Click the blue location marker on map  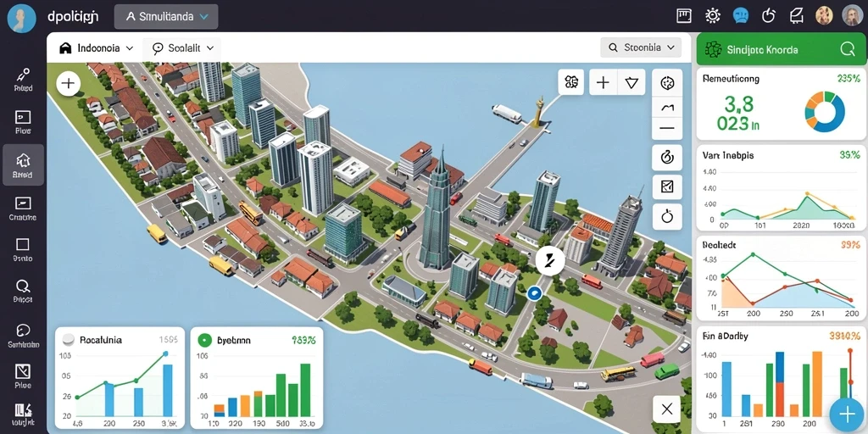[534, 293]
